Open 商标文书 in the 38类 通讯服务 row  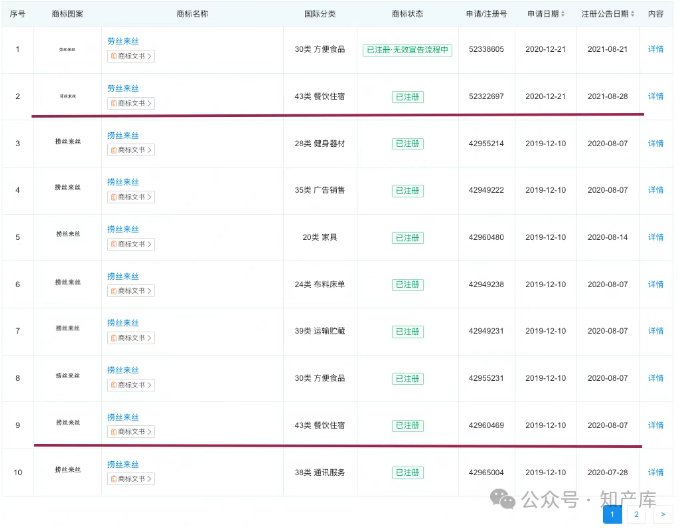click(x=131, y=478)
